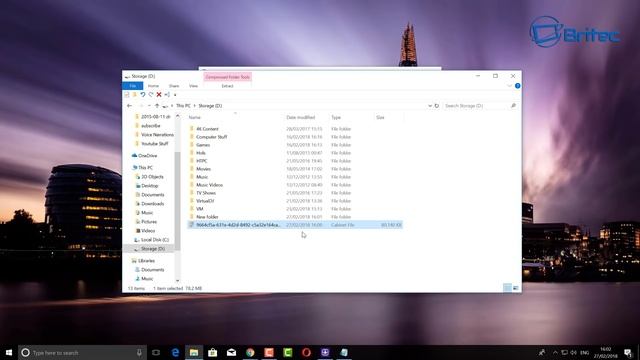
Task: Open the Extract tab under Compressed Folder Tools
Action: pos(227,86)
